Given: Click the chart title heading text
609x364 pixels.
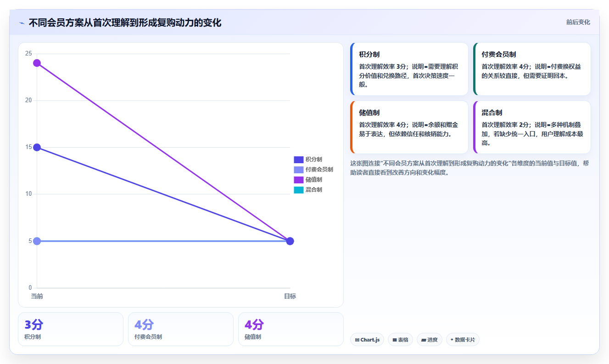Looking at the screenshot, I should 125,22.
